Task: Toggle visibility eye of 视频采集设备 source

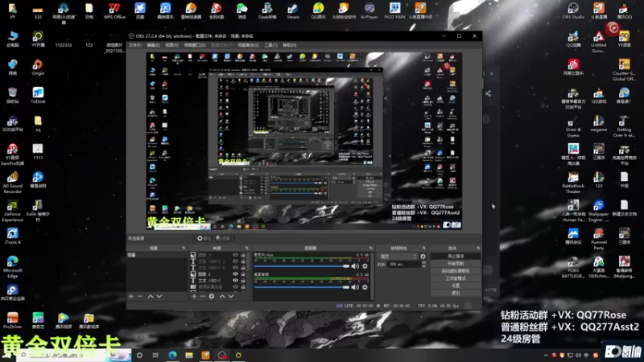Action: click(x=235, y=286)
